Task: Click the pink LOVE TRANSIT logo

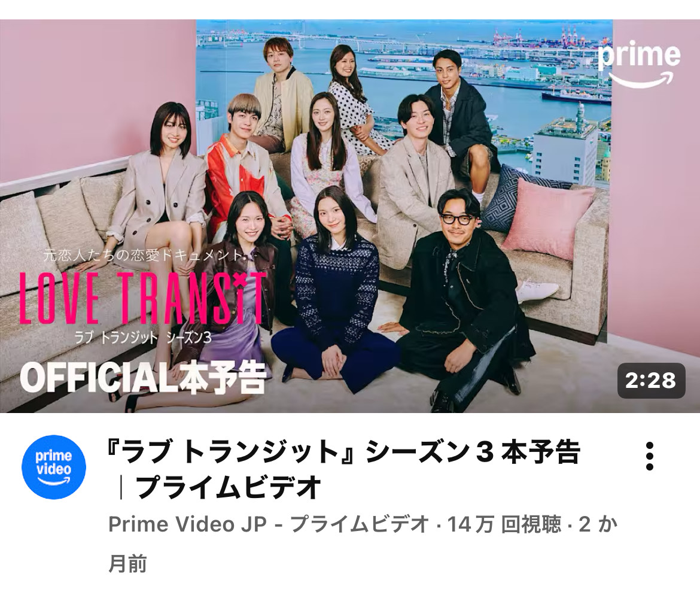Action: 143,299
